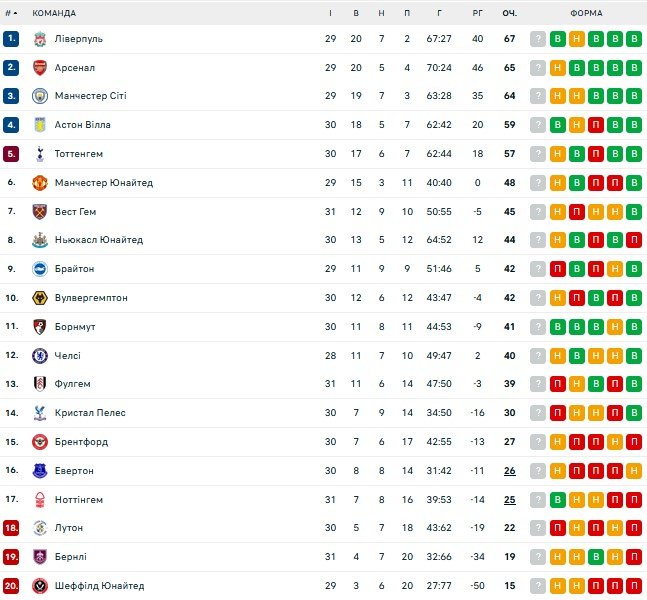Open the Ньюкасл Юнайтед team link
647x600 pixels.
click(98, 240)
